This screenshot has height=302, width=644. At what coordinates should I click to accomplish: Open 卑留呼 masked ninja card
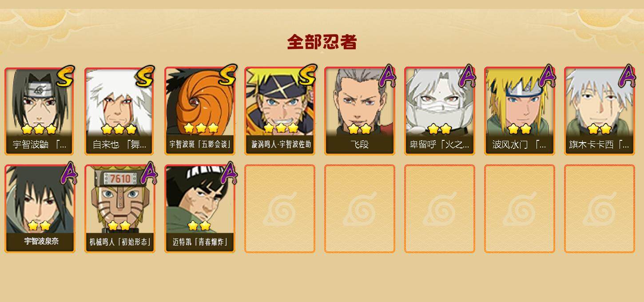tap(440, 111)
